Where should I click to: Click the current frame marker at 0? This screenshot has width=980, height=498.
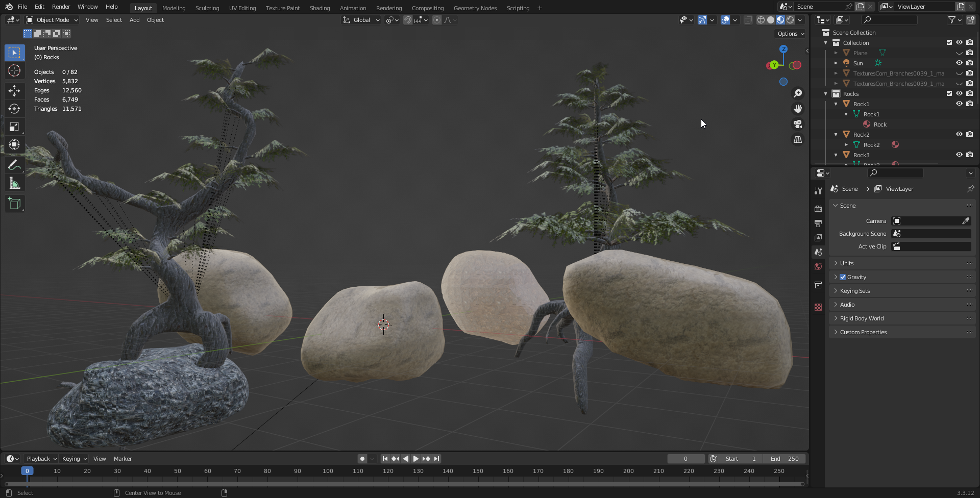pos(27,471)
